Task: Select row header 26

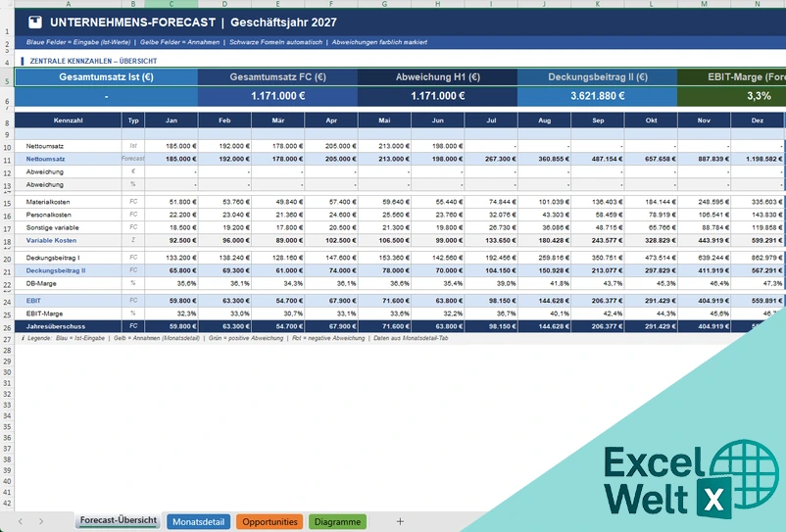Action: tap(7, 328)
